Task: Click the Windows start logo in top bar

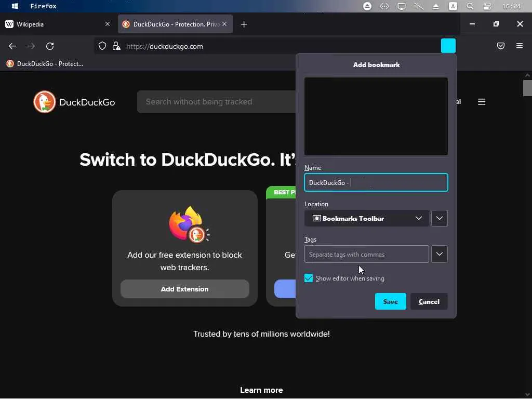Action: (x=15, y=6)
